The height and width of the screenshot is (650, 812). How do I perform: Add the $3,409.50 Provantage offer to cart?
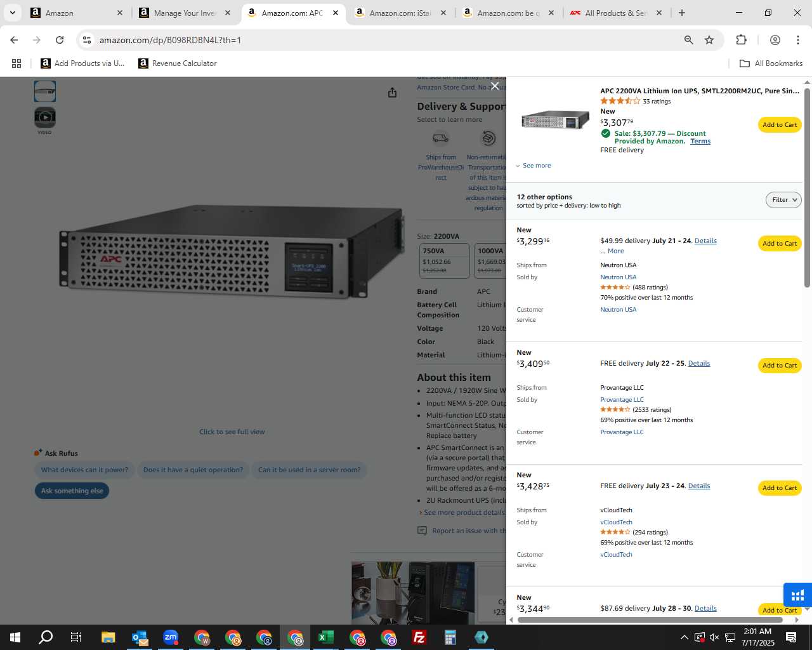coord(780,366)
